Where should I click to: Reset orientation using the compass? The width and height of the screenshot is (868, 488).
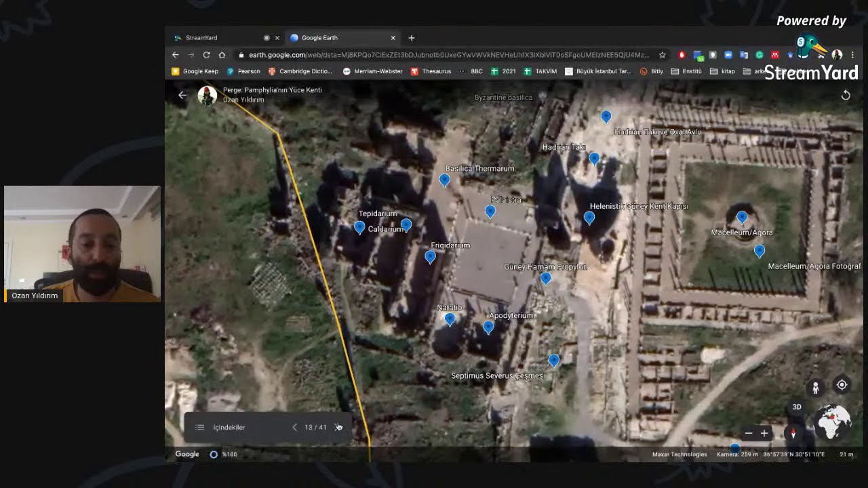(x=793, y=433)
